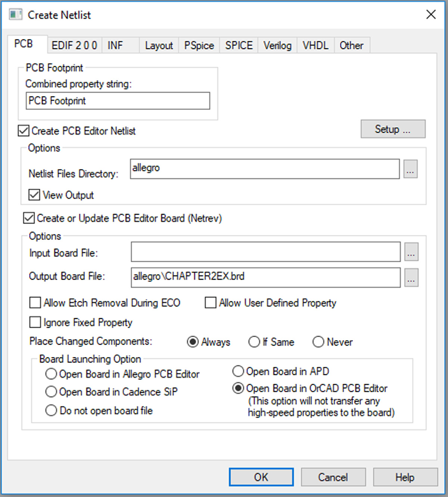The height and width of the screenshot is (497, 448).
Task: Browse for the Output Board File
Action: (411, 278)
